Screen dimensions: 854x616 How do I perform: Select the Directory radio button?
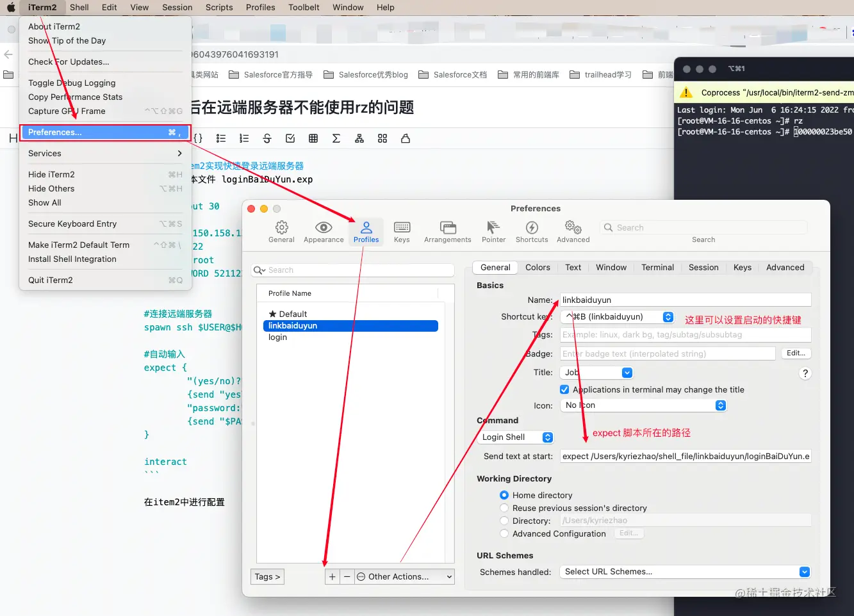[x=504, y=521]
